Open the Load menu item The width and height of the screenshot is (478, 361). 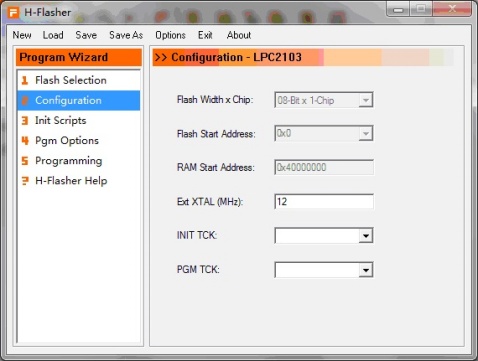53,35
